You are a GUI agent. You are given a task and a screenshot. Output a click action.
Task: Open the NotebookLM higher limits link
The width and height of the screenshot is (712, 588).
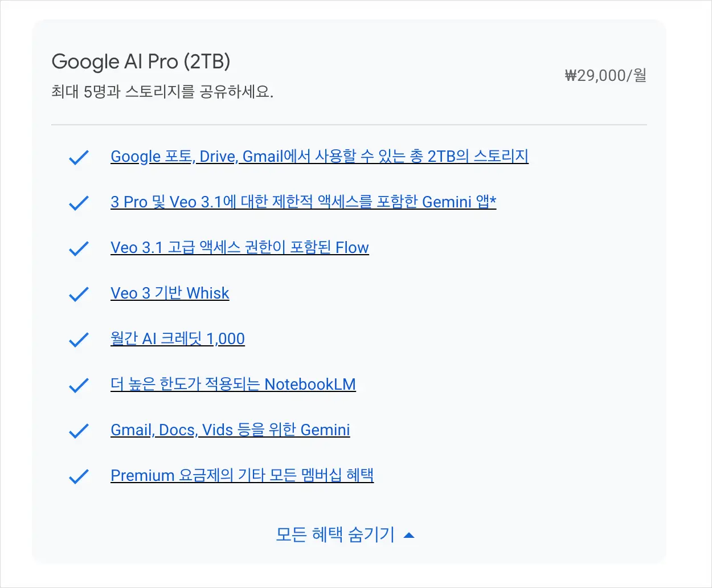pyautogui.click(x=233, y=384)
